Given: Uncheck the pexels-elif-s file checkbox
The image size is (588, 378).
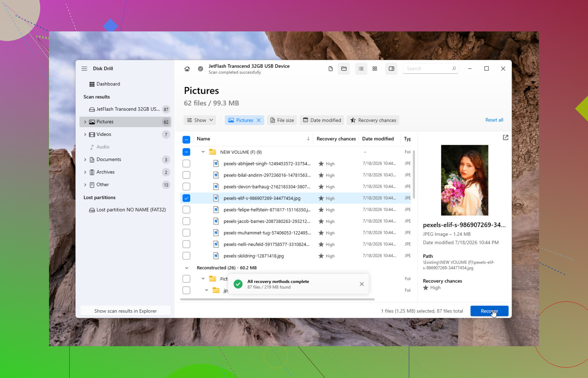Looking at the screenshot, I should click(x=186, y=198).
